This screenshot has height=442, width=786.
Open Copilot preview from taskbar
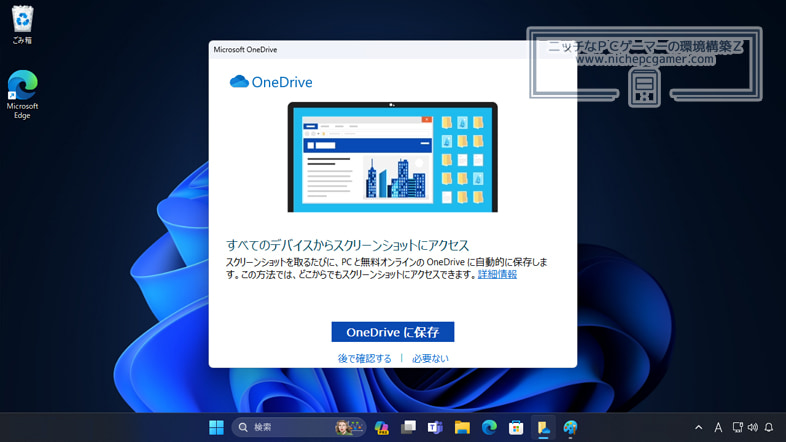coord(381,427)
